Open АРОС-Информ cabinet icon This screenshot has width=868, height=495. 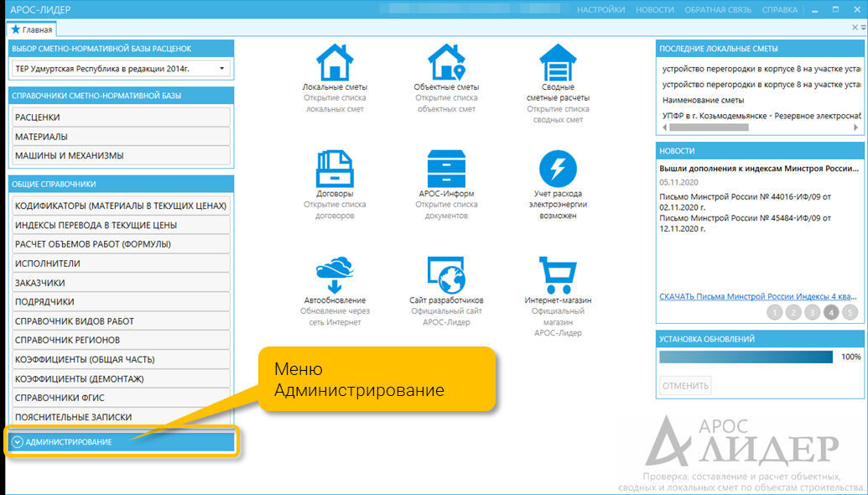tap(446, 169)
